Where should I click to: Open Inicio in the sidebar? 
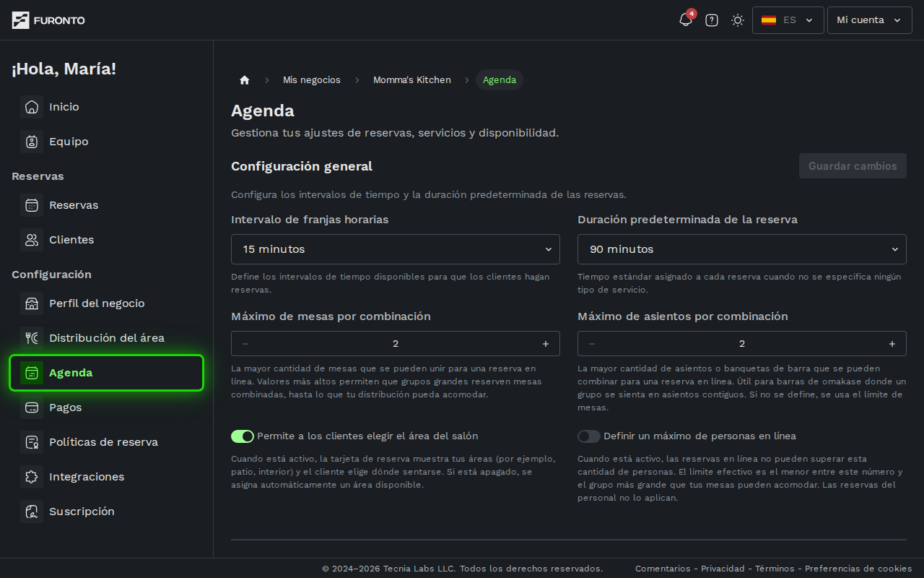pyautogui.click(x=107, y=107)
